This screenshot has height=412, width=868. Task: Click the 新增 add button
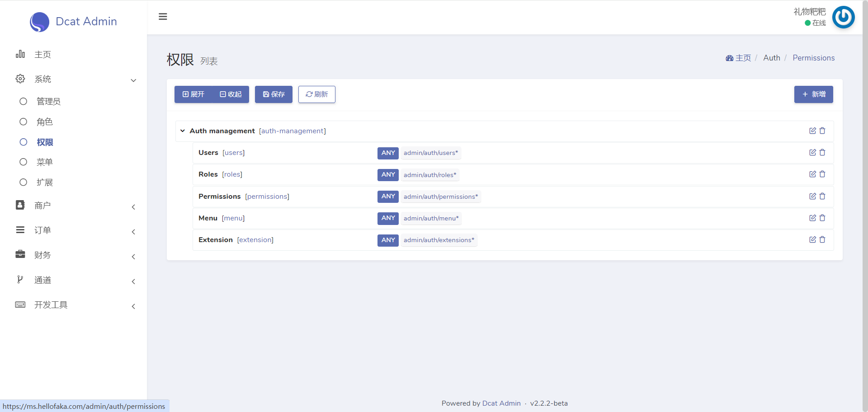[x=813, y=94]
